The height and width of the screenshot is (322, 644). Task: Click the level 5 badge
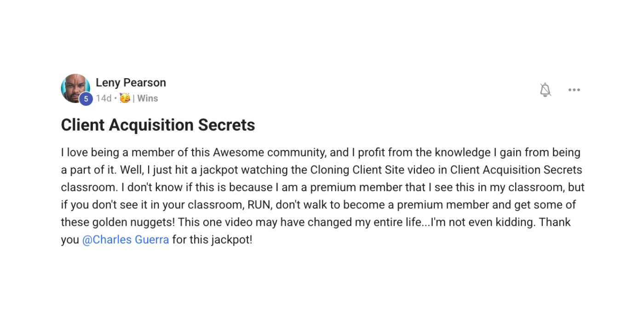[x=86, y=99]
